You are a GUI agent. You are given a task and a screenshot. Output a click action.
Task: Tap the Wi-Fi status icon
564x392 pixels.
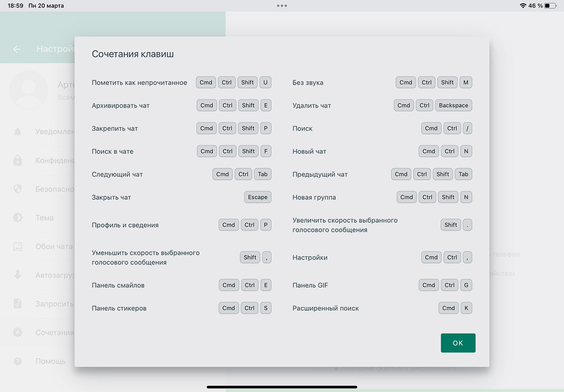pyautogui.click(x=523, y=6)
